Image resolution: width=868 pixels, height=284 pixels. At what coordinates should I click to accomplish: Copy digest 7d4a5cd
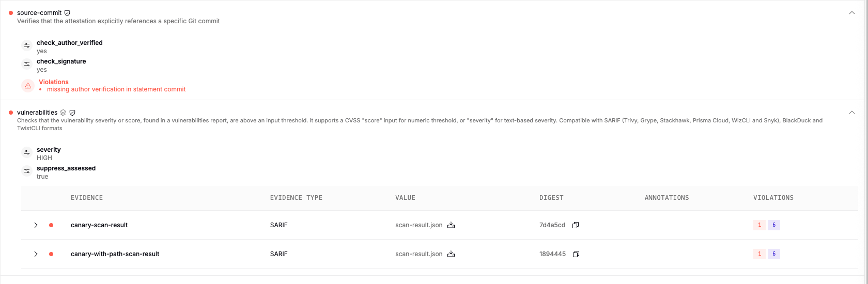click(576, 225)
